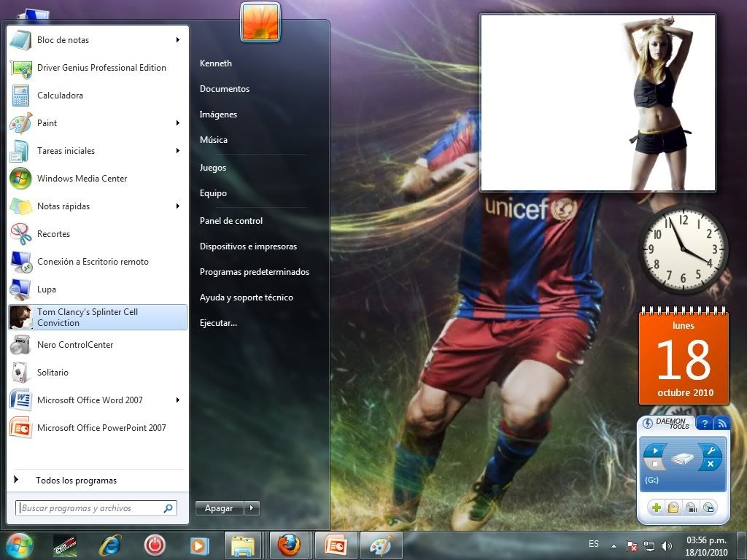Open Dispositivos e impresoras
Image resolution: width=747 pixels, height=560 pixels.
248,246
